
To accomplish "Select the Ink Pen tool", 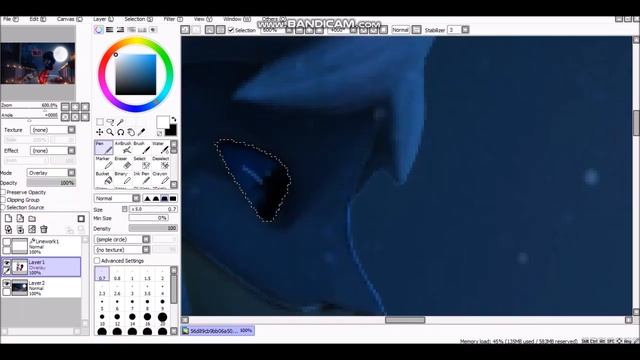I will tap(142, 178).
